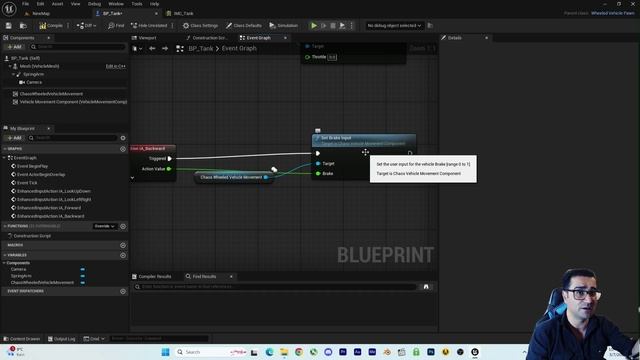Image resolution: width=640 pixels, height=360 pixels.
Task: Click the Eject playback icon
Action: (342, 25)
